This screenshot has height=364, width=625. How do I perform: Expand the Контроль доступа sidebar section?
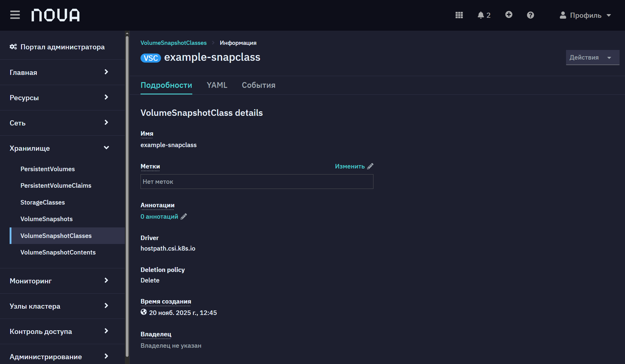(x=62, y=331)
